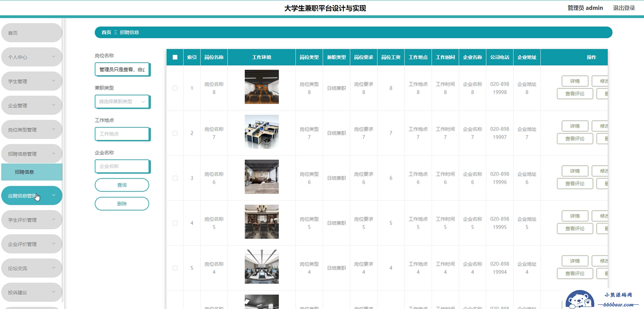
Task: Expand the 个人中心 menu chevron
Action: pyautogui.click(x=54, y=57)
